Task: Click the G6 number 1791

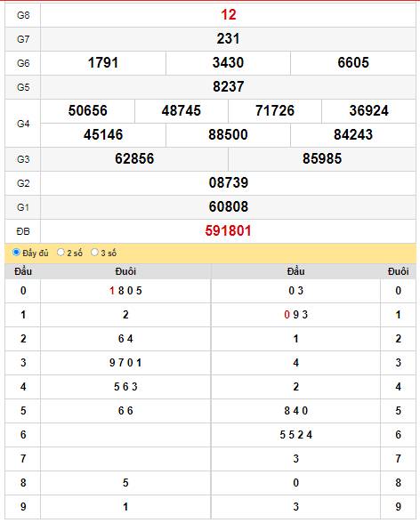Action: 103,63
